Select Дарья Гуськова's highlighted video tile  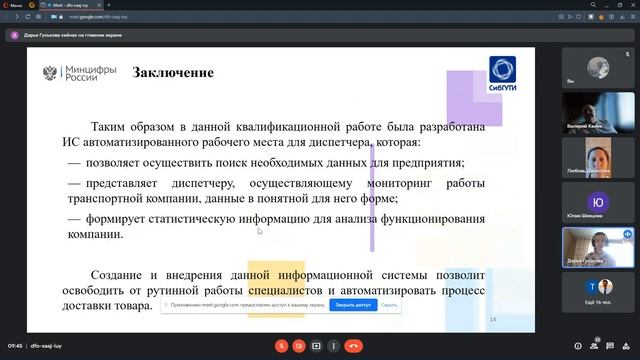[598, 247]
